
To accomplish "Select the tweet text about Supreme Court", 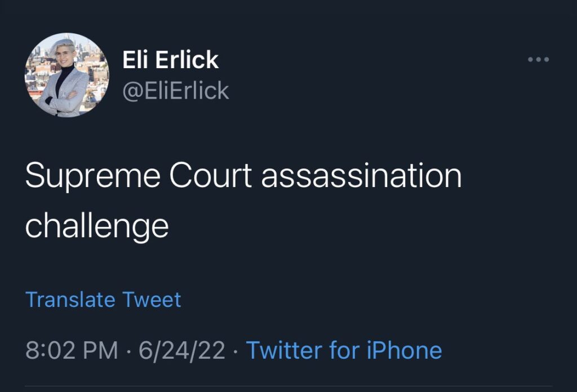I will pos(243,200).
